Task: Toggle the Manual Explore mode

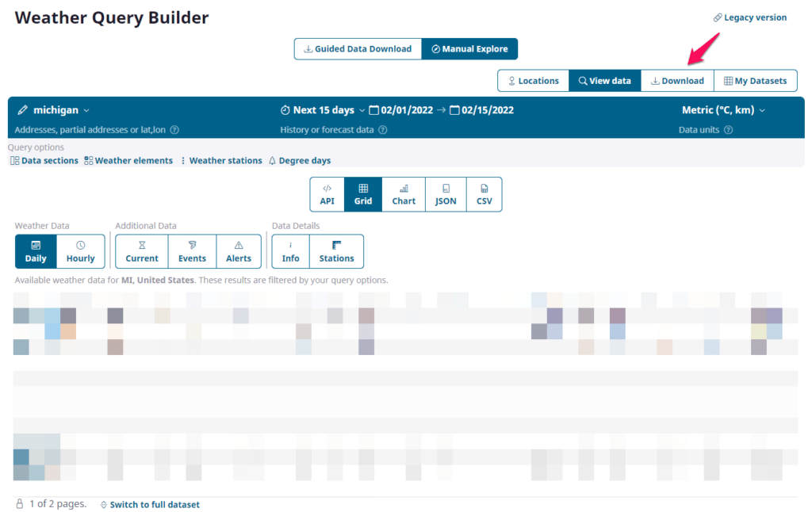Action: (x=469, y=49)
